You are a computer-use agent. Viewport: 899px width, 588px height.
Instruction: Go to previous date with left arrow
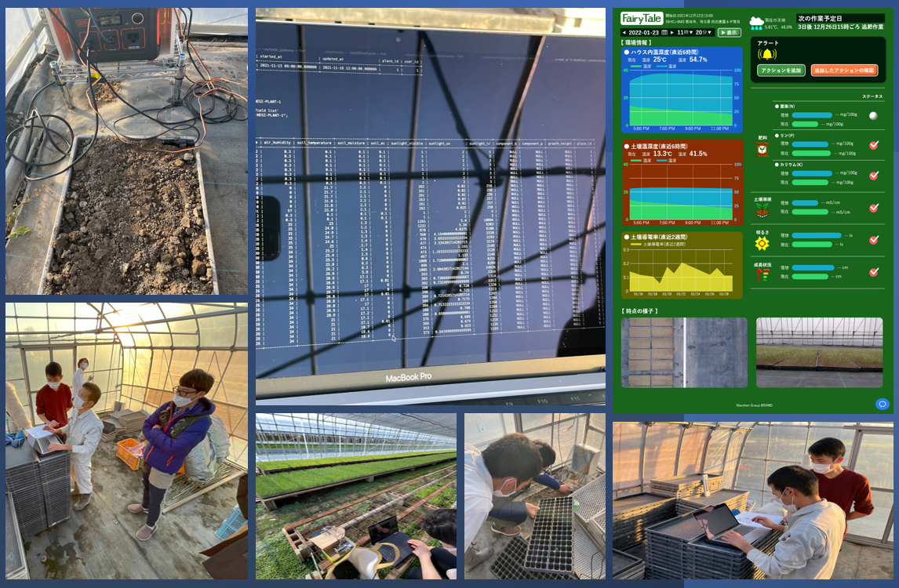click(624, 33)
